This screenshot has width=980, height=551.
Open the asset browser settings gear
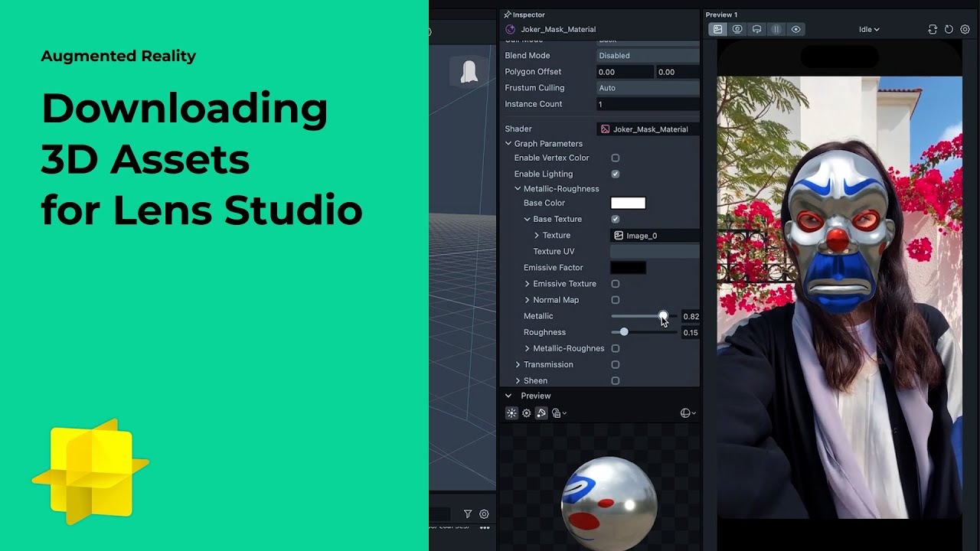(x=484, y=514)
